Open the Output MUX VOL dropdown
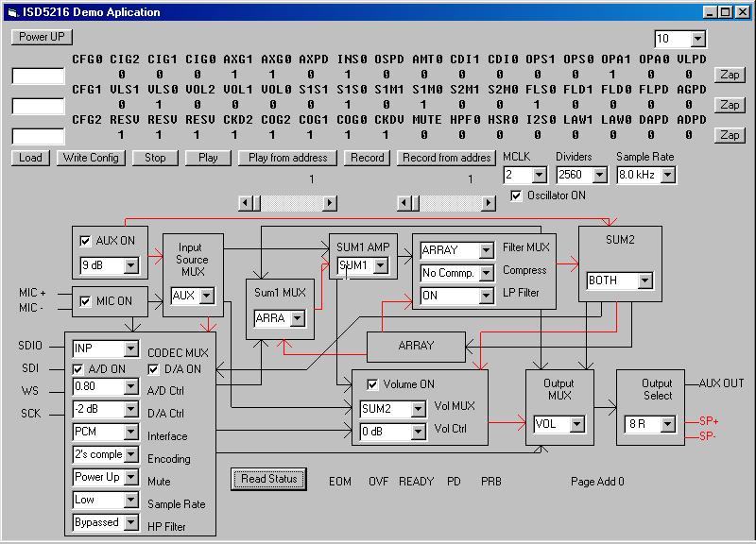Image resolution: width=756 pixels, height=544 pixels. click(576, 424)
